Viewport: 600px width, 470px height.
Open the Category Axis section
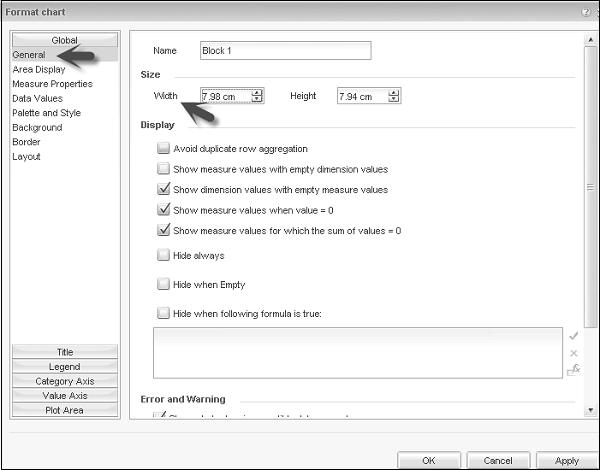click(65, 381)
